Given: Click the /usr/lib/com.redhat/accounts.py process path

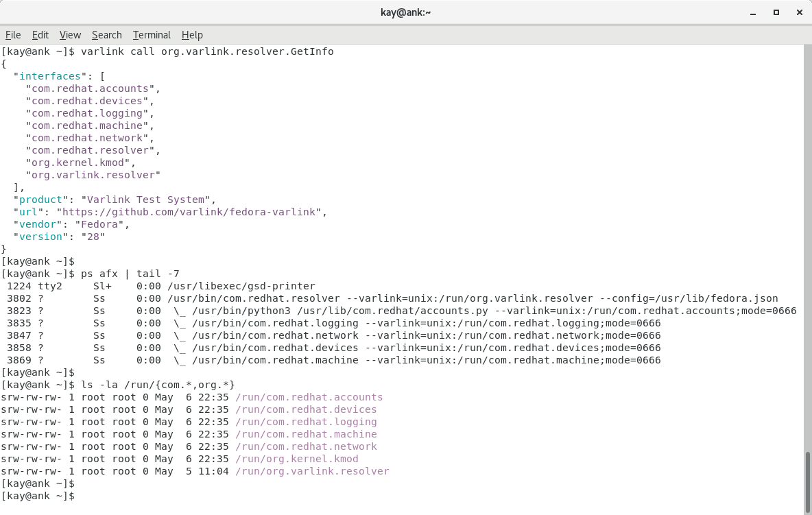Looking at the screenshot, I should click(x=392, y=311).
